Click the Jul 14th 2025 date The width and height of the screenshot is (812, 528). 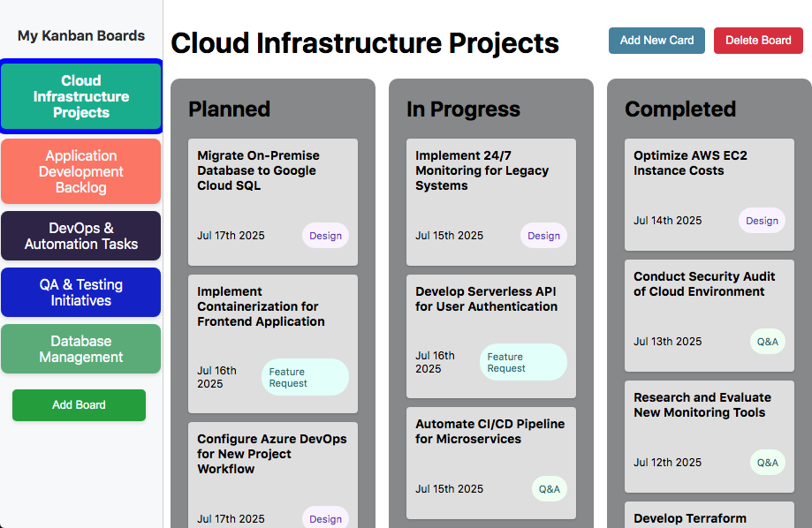pos(667,221)
